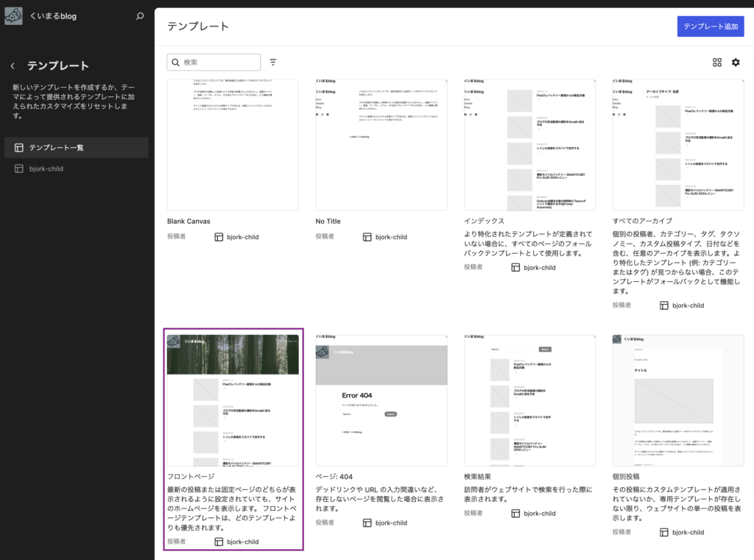Focus the 検索 search input field

[214, 62]
